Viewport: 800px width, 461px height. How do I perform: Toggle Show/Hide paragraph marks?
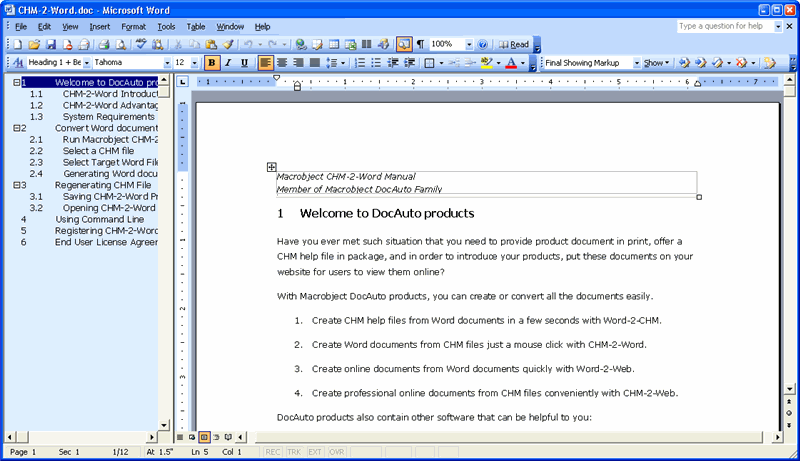point(420,45)
